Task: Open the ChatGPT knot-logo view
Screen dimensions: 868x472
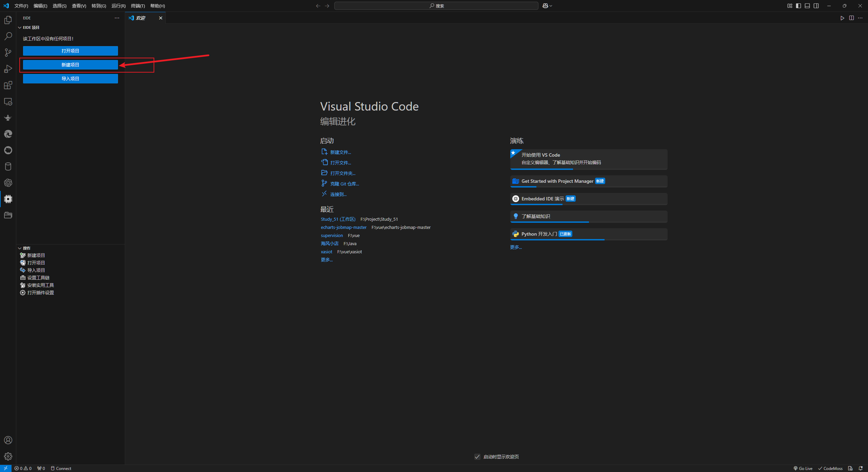Action: point(8,183)
